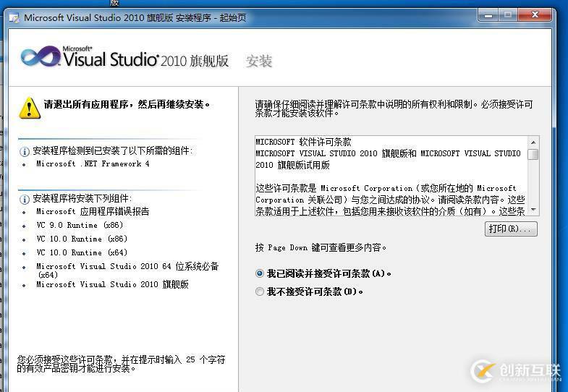568x392 pixels.
Task: Select "我已阅读并接受许可条款" radio button
Action: pos(259,273)
